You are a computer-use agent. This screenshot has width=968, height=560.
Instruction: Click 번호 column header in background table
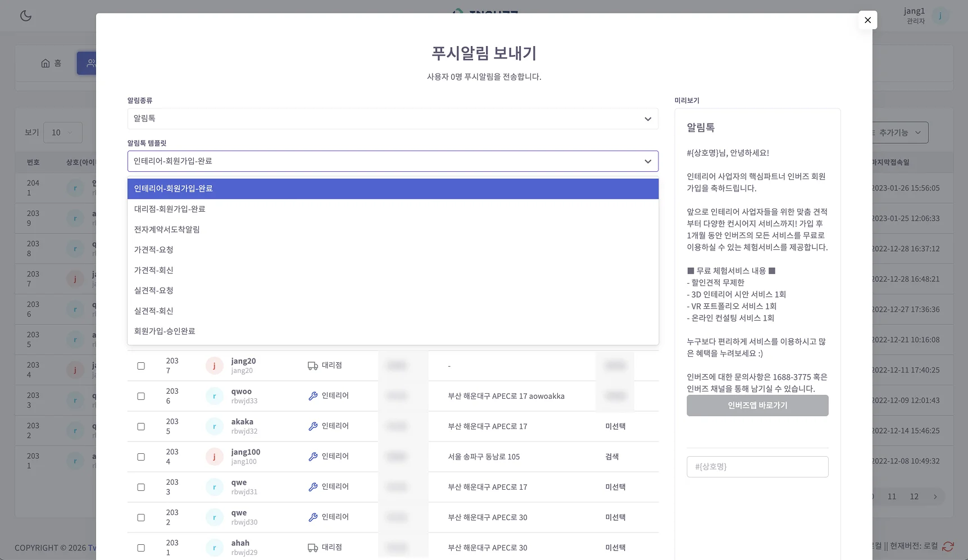tap(33, 162)
